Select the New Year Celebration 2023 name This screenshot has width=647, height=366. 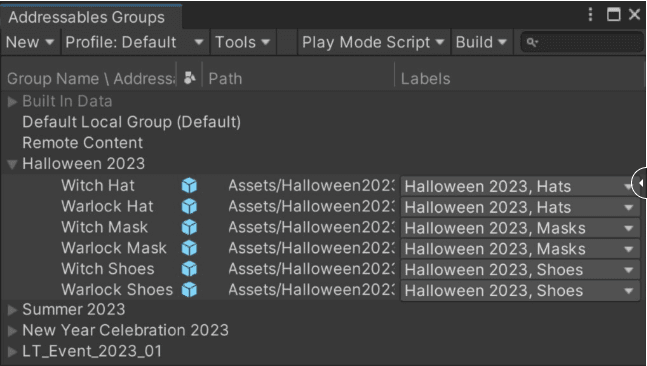tap(125, 330)
